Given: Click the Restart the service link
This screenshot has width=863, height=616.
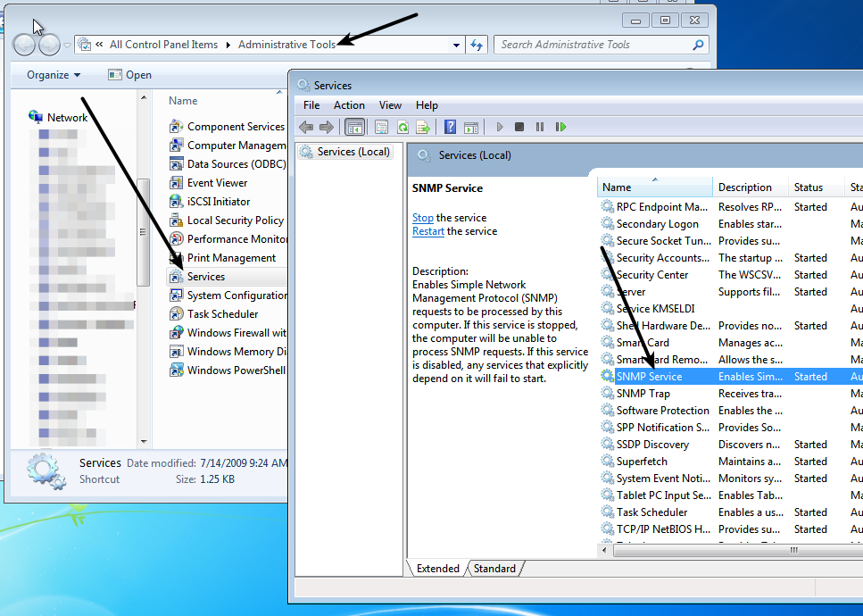Looking at the screenshot, I should (x=428, y=231).
